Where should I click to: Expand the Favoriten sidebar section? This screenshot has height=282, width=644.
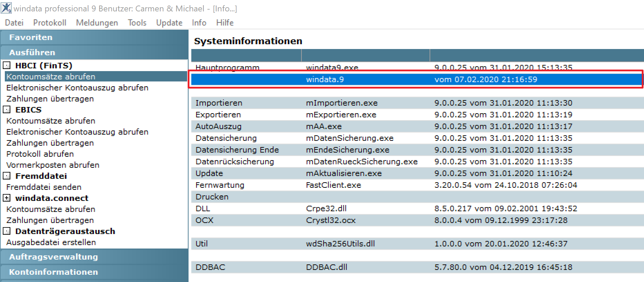click(94, 37)
